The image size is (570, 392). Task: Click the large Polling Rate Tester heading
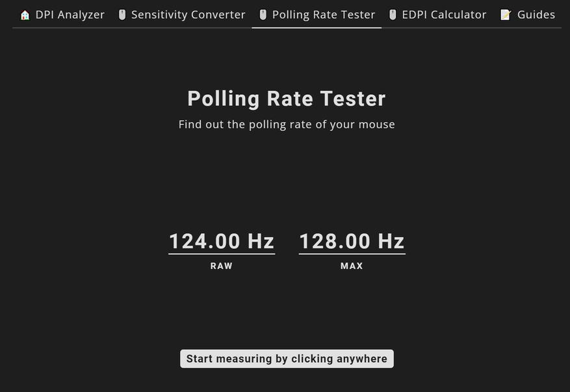pyautogui.click(x=287, y=99)
